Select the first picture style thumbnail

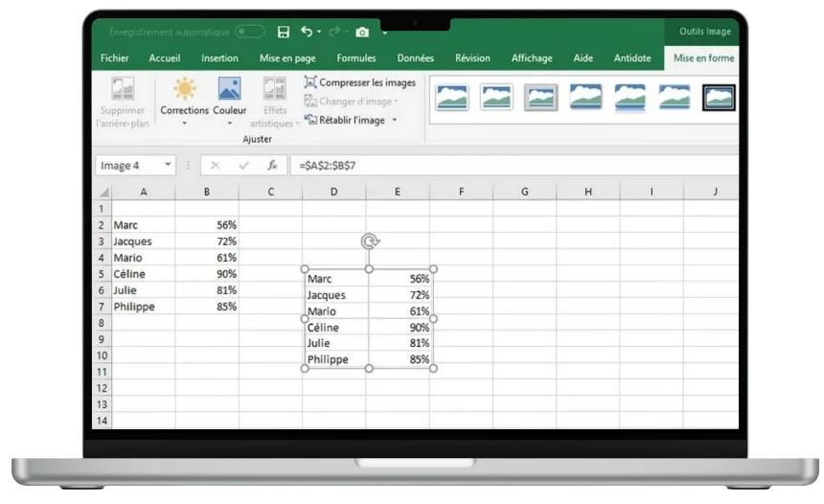click(452, 97)
